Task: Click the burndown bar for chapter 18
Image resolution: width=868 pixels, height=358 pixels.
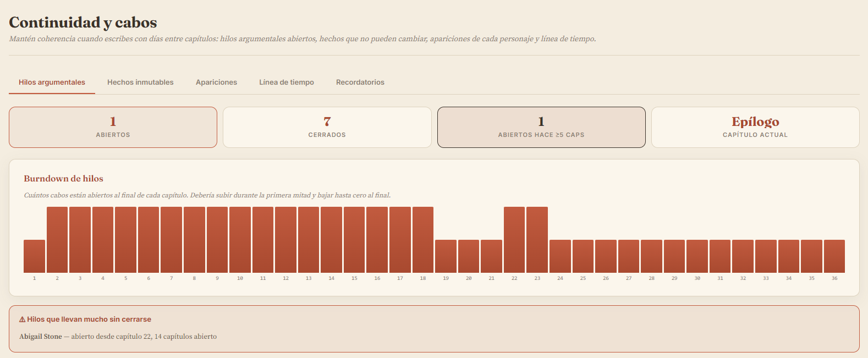Action: point(423,240)
